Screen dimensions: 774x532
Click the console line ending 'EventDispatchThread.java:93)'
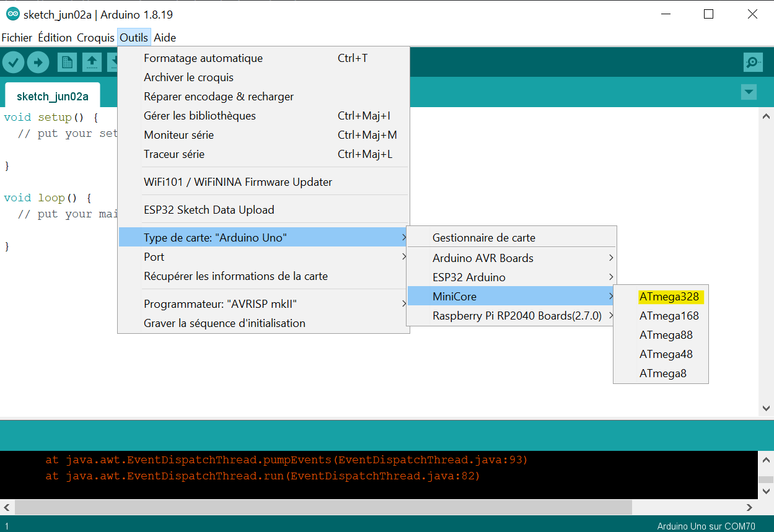286,460
